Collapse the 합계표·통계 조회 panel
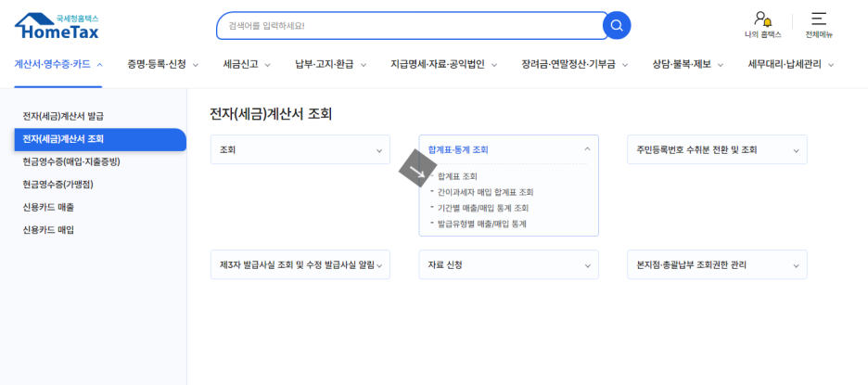Screen dimensions: 868x385 (x=508, y=149)
